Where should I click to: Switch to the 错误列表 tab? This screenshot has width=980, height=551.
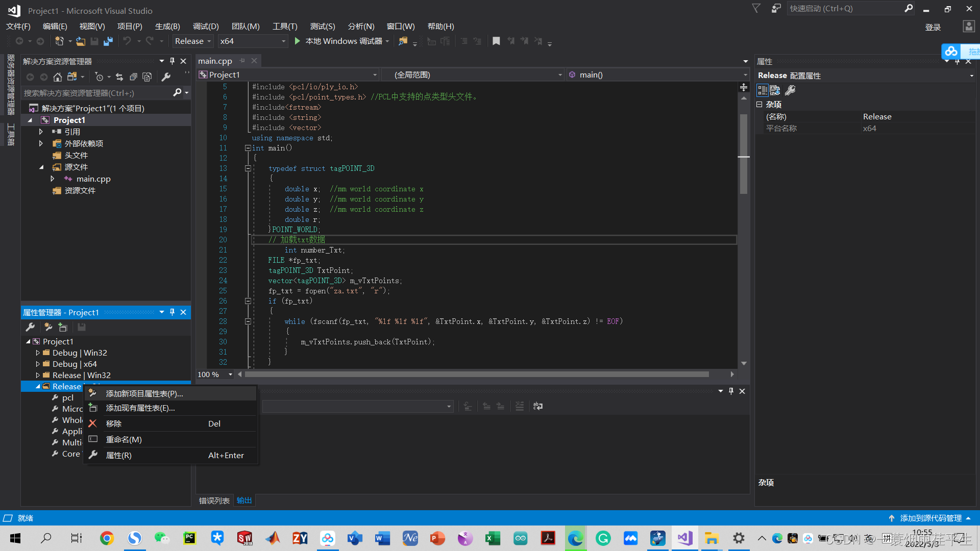point(214,500)
